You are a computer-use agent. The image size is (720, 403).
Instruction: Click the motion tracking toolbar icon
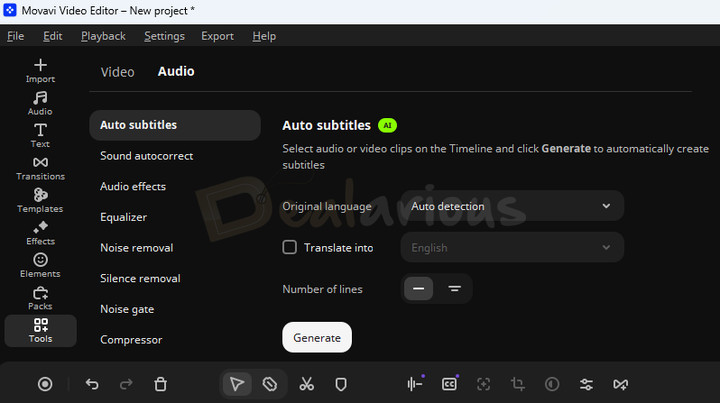point(484,384)
